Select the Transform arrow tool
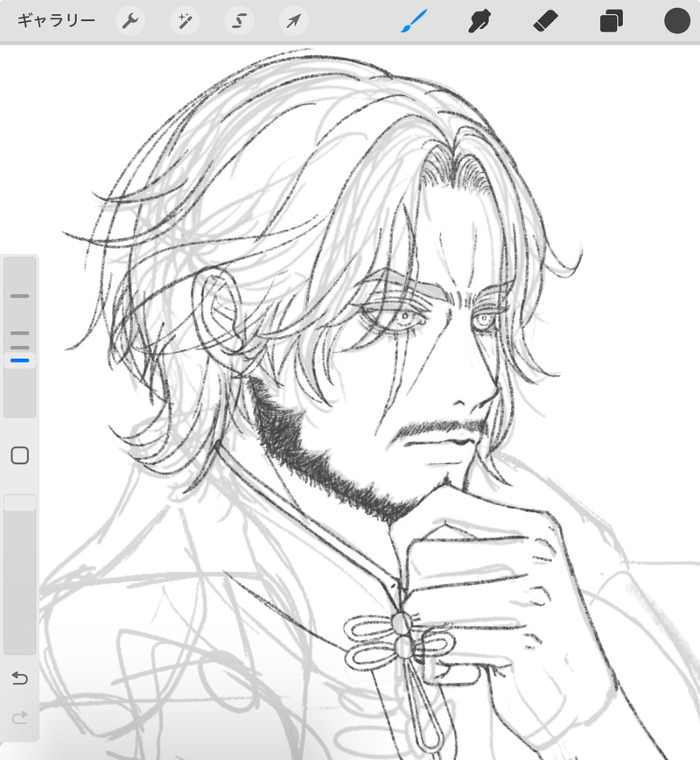This screenshot has width=700, height=760. 294,21
